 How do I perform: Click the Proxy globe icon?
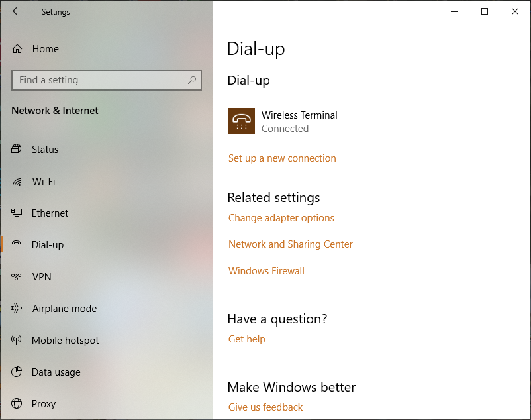point(17,403)
